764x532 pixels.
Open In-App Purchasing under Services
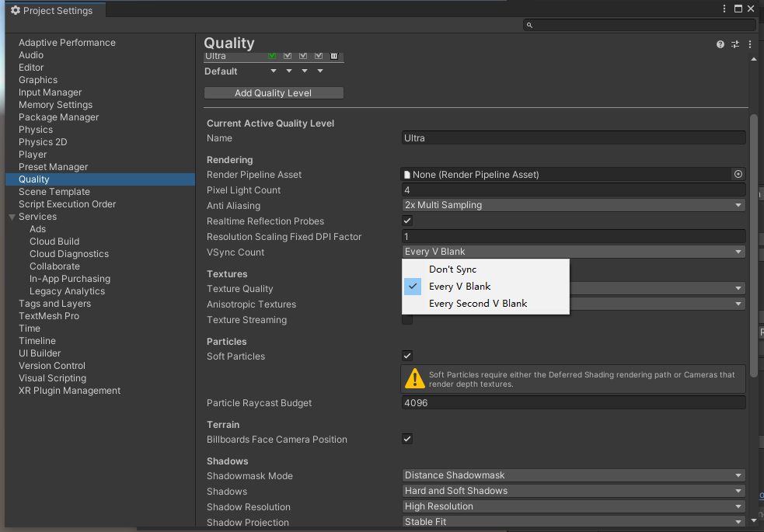tap(70, 278)
